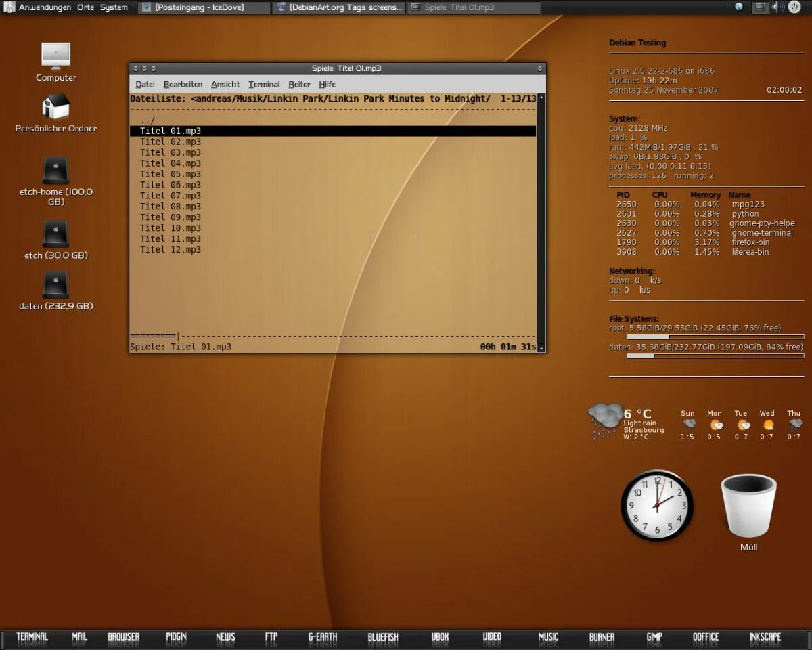
Task: Select the etch-home (100,0 GB) drive icon
Action: (55, 170)
